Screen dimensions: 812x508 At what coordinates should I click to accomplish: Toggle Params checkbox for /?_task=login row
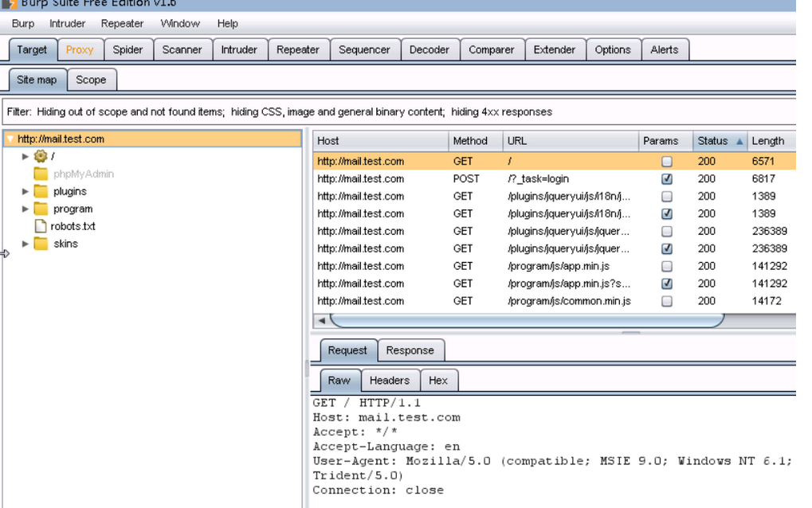(667, 179)
